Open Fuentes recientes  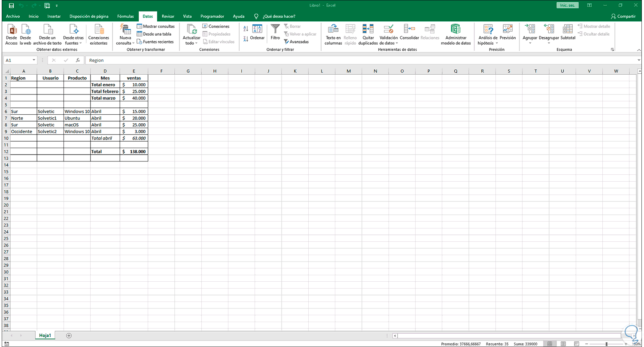coord(155,42)
